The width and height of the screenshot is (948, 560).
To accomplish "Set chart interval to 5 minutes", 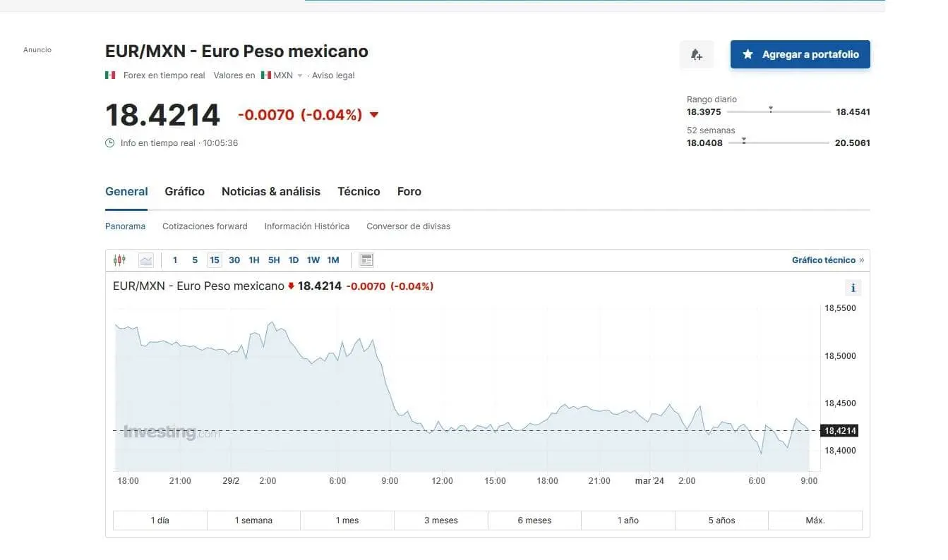I will (x=195, y=260).
